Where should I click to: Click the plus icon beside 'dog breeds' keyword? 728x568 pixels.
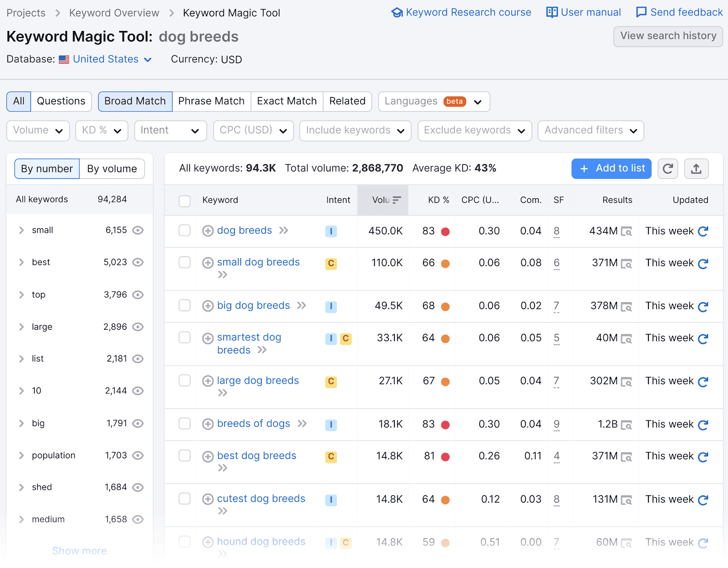(208, 231)
